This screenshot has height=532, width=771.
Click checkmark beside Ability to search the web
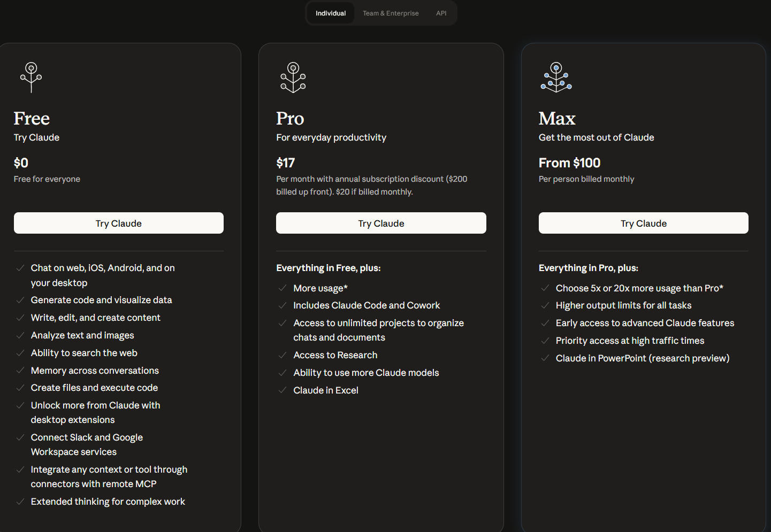20,353
